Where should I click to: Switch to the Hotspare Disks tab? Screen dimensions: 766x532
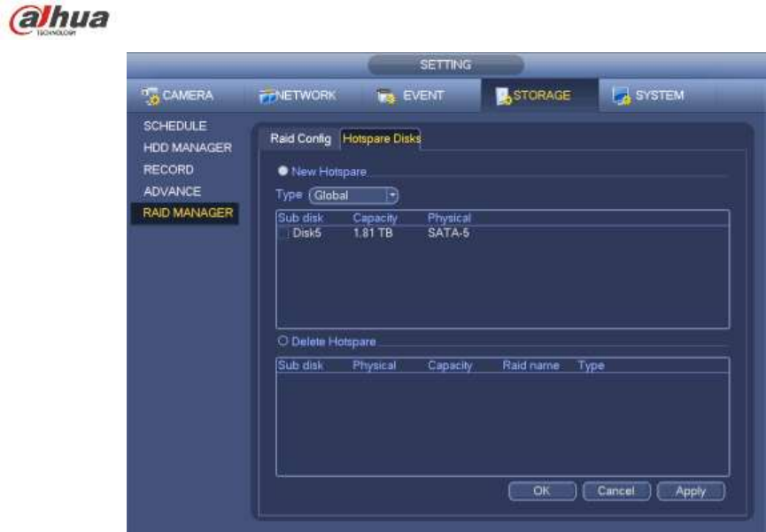pos(381,139)
